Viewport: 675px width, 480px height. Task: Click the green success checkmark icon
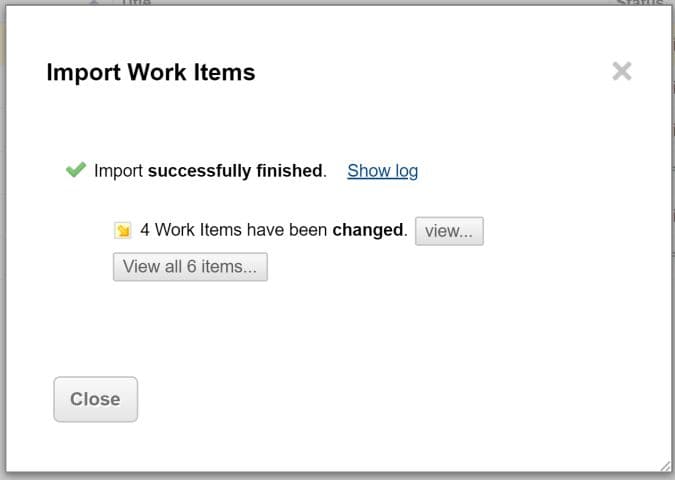tap(75, 170)
